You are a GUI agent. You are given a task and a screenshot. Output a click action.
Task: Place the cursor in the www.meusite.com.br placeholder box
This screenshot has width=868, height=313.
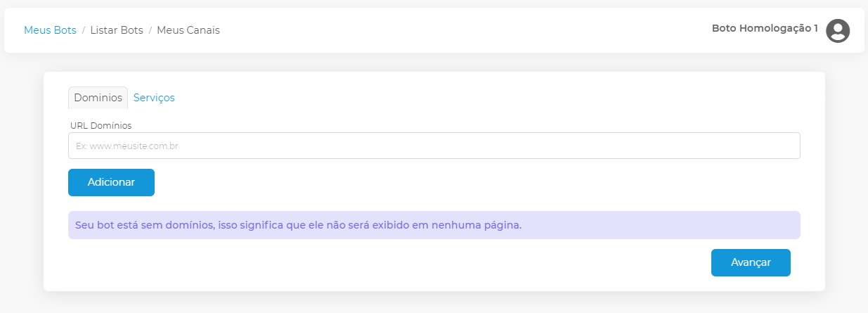(434, 146)
